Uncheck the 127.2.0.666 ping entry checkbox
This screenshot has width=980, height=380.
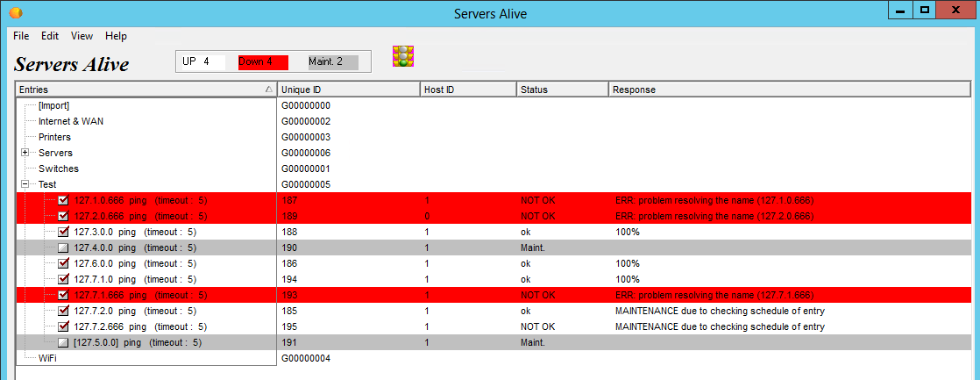(x=63, y=216)
